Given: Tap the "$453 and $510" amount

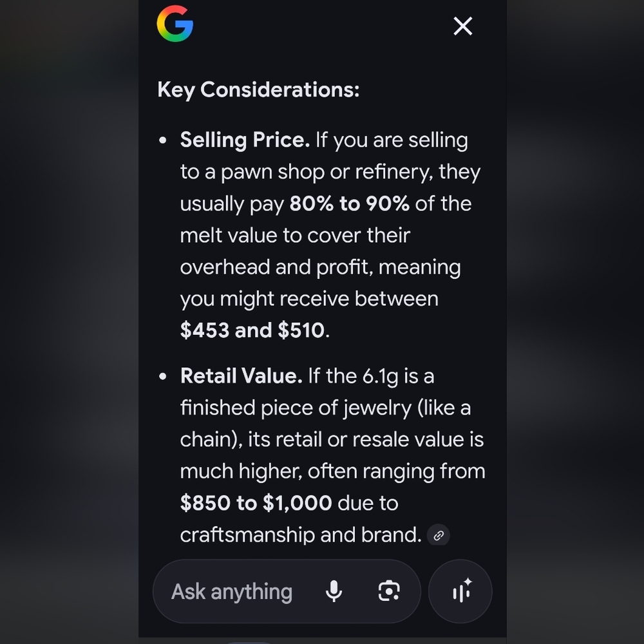Looking at the screenshot, I should [252, 330].
